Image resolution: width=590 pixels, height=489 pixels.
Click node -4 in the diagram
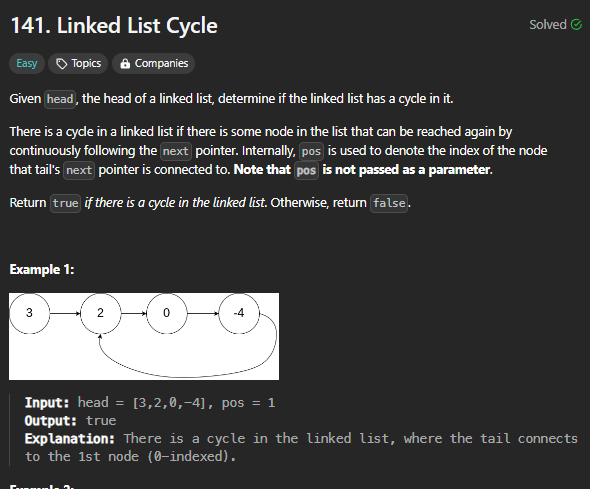pos(239,313)
